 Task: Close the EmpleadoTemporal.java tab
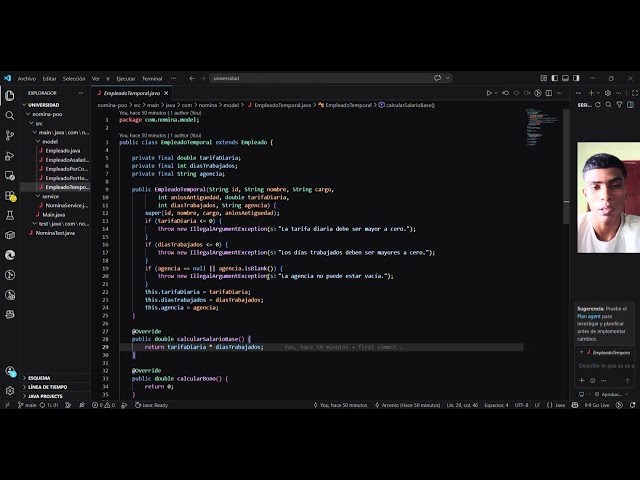(x=166, y=93)
